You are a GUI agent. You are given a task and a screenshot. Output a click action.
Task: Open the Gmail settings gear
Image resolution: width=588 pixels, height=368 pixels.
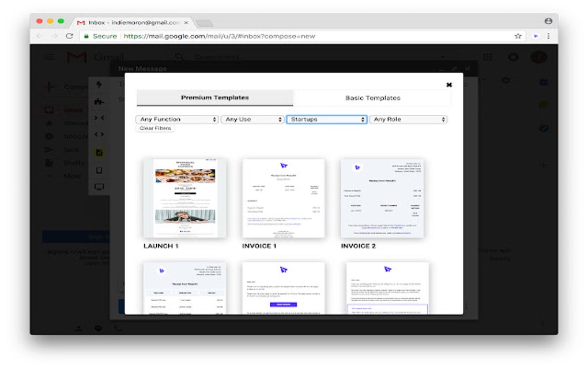click(506, 80)
